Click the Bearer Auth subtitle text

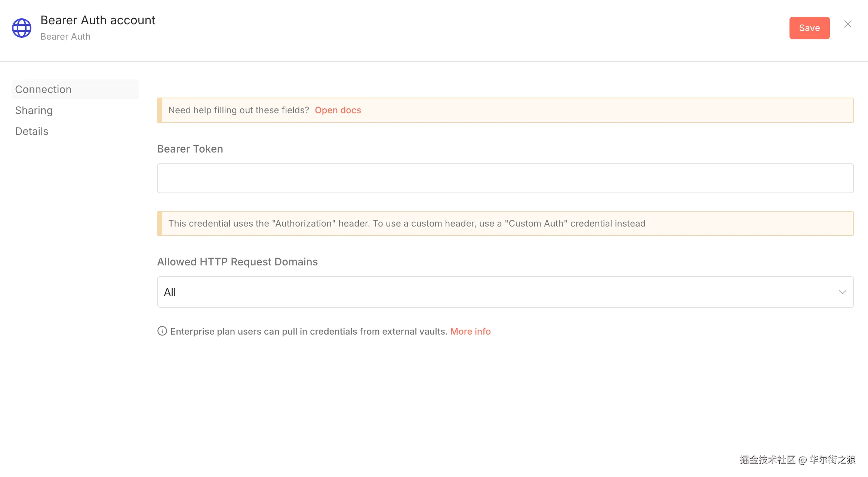pos(65,37)
